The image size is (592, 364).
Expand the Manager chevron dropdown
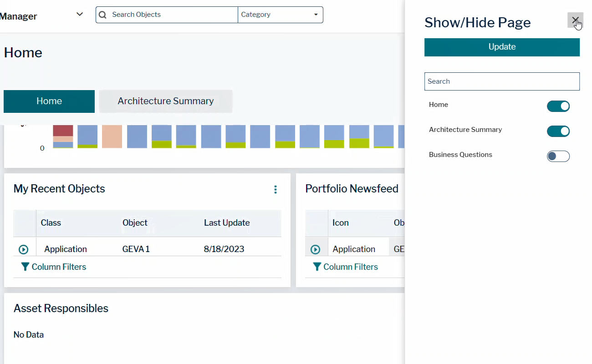[x=80, y=14]
